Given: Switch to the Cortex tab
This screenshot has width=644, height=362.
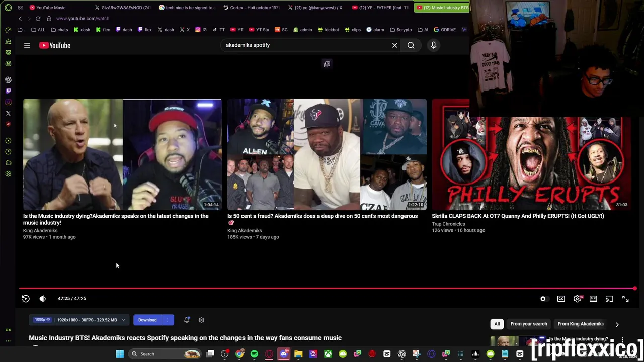Looking at the screenshot, I should 252,8.
